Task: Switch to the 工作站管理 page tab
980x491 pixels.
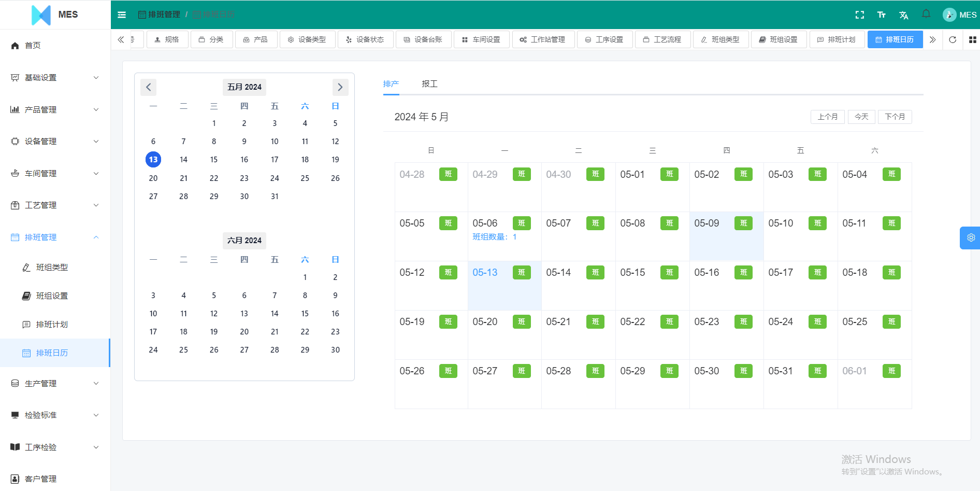Action: tap(543, 39)
